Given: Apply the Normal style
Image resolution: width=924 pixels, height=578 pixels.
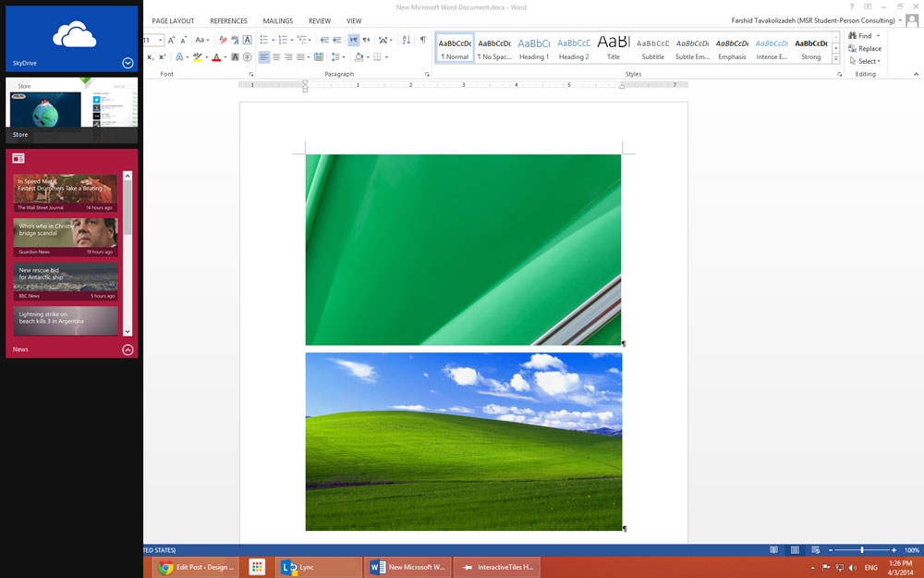Looking at the screenshot, I should (x=455, y=48).
